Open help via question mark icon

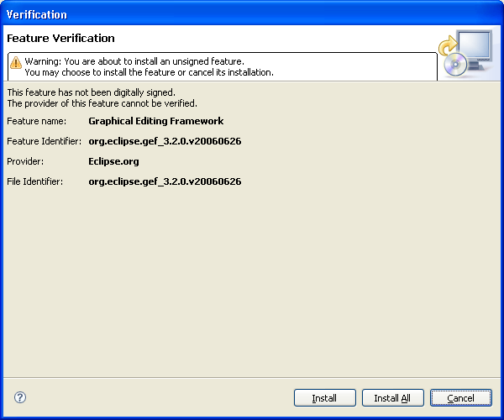(20, 397)
